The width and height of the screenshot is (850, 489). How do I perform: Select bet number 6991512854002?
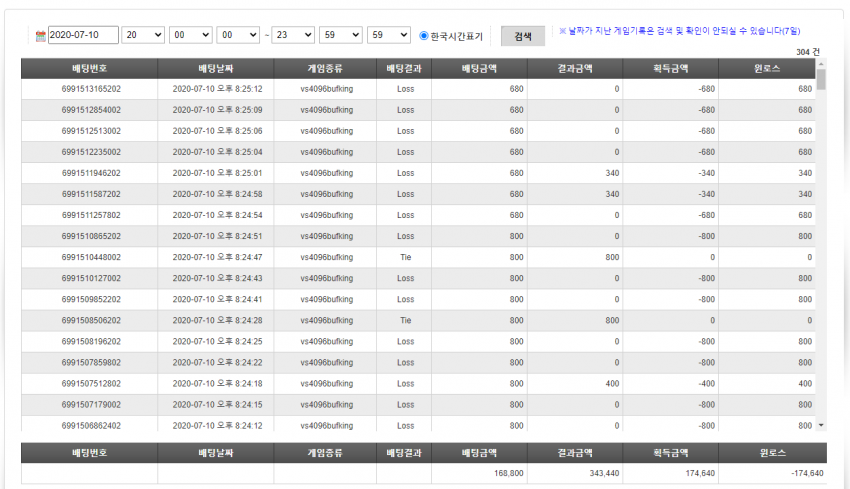(x=91, y=110)
